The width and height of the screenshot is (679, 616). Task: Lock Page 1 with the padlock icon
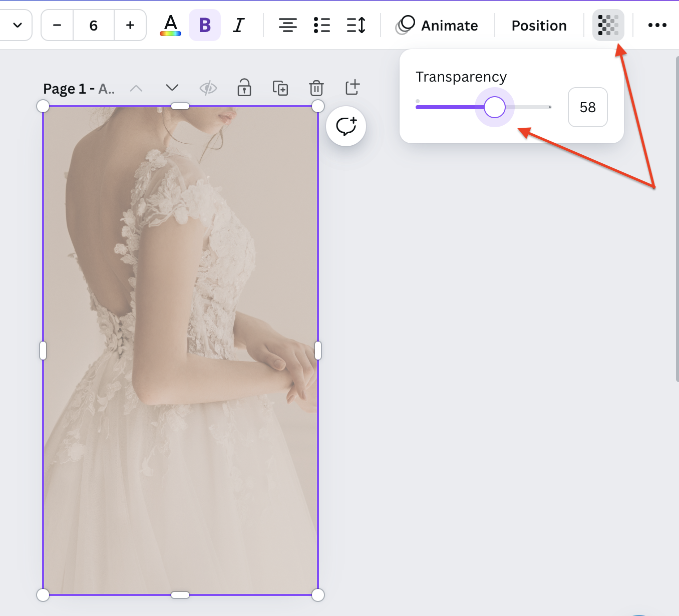244,88
